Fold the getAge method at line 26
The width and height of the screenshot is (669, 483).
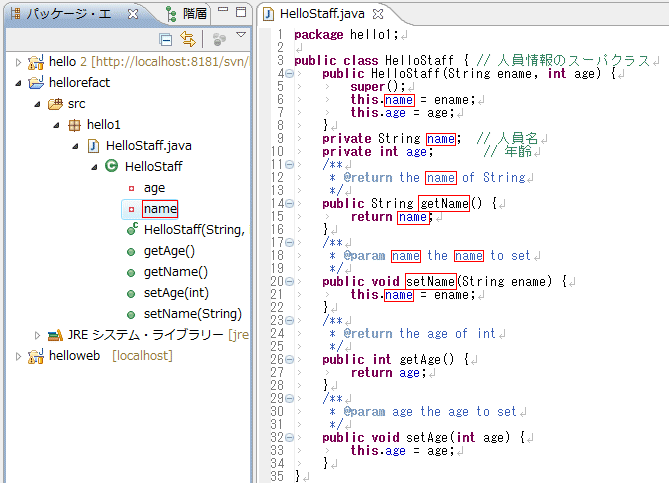pos(289,360)
